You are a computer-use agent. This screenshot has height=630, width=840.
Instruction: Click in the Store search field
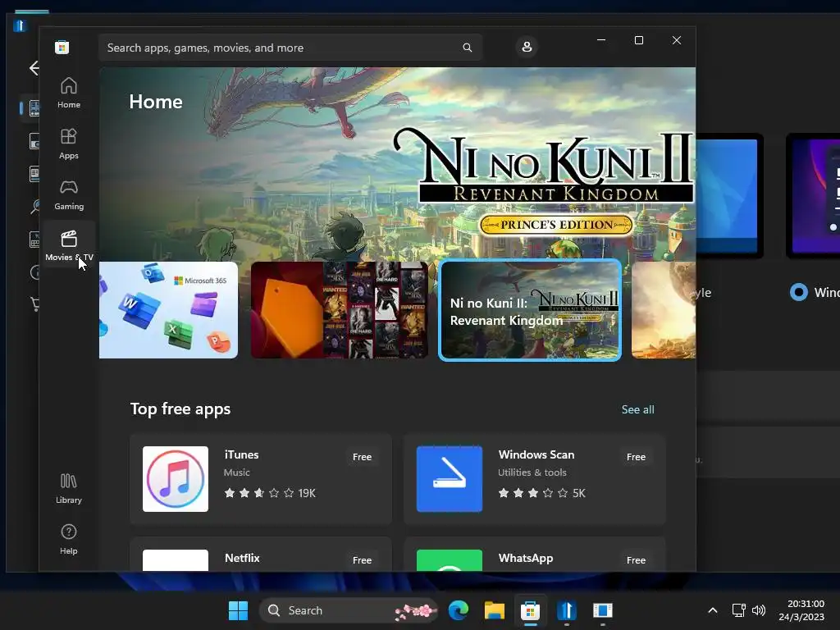pos(290,48)
